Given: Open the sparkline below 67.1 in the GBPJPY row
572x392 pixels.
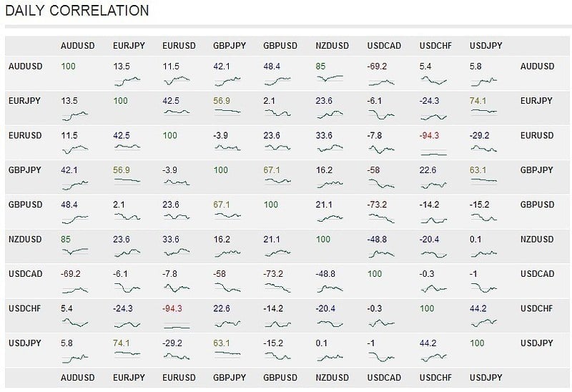Looking at the screenshot, I should [277, 182].
